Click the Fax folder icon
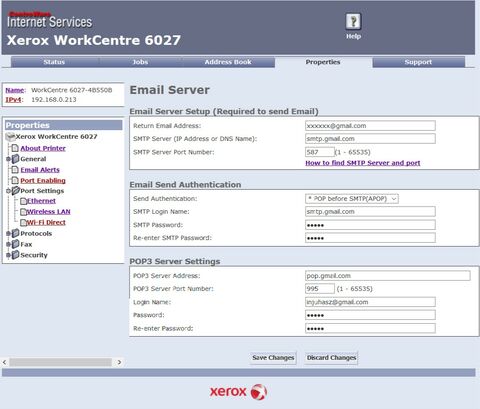This screenshot has width=480, height=409. point(15,244)
